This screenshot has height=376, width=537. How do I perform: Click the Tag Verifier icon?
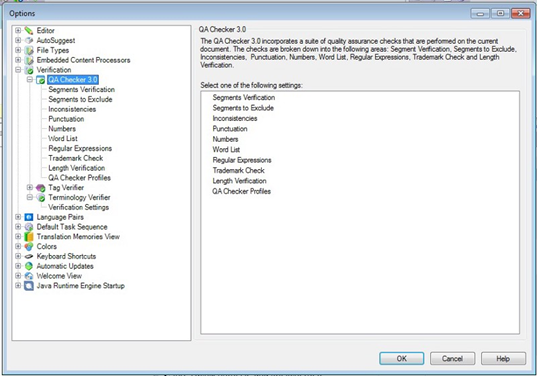pyautogui.click(x=40, y=188)
